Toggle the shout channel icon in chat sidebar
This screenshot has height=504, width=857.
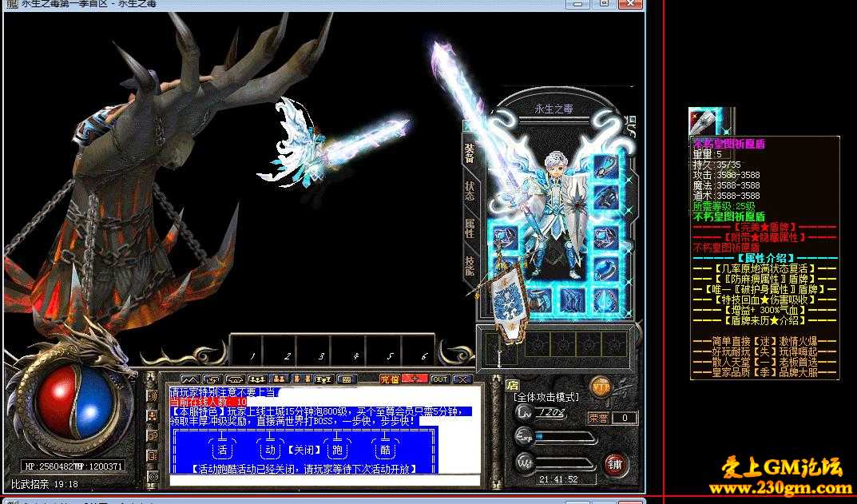152,416
